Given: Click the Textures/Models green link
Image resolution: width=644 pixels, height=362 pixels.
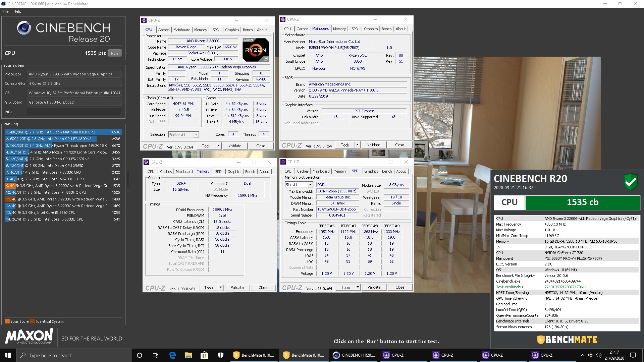Looking at the screenshot, I should pos(509,287).
